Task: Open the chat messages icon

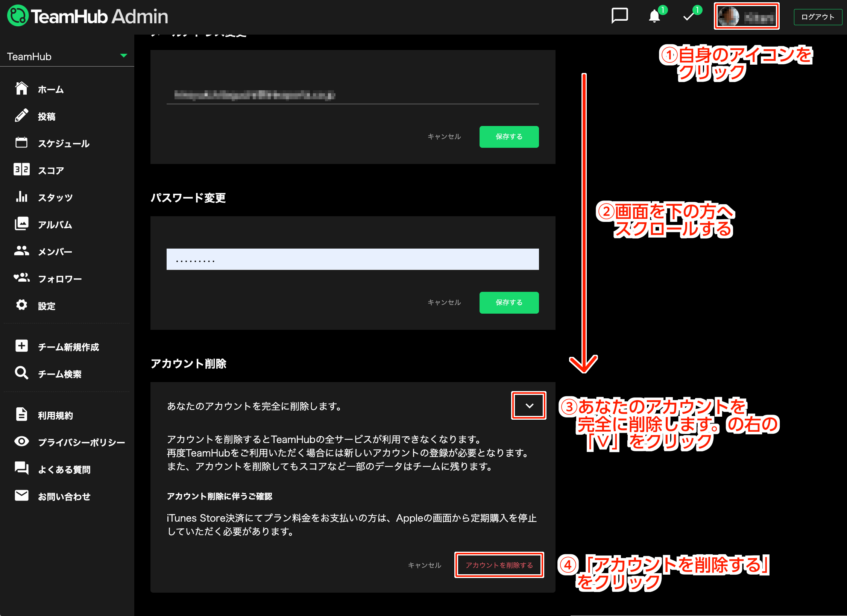Action: pos(619,16)
